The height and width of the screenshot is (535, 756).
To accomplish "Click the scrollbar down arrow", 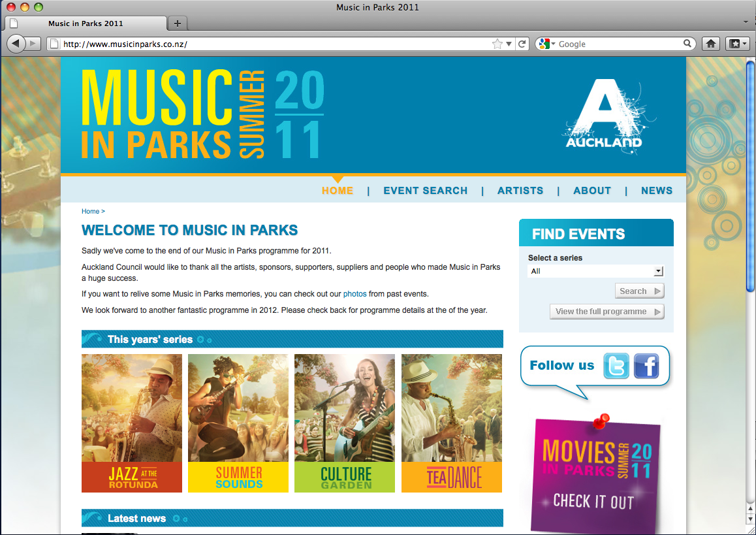I will point(750,519).
